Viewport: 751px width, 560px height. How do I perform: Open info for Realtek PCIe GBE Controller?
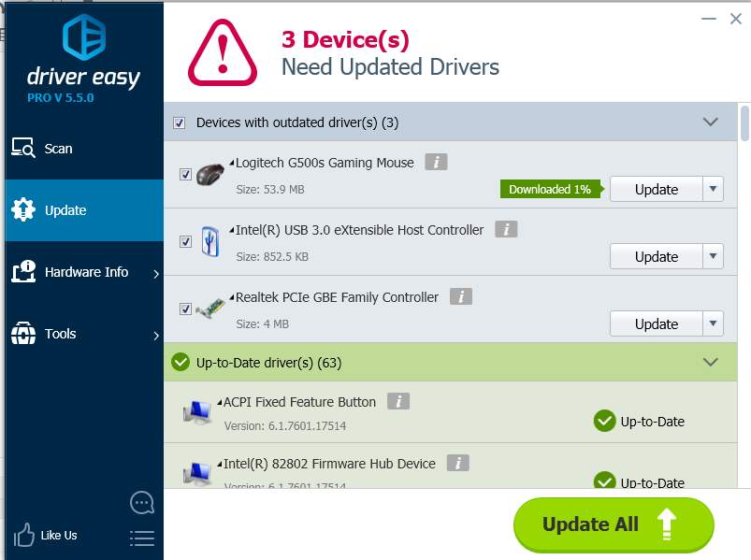click(x=461, y=296)
